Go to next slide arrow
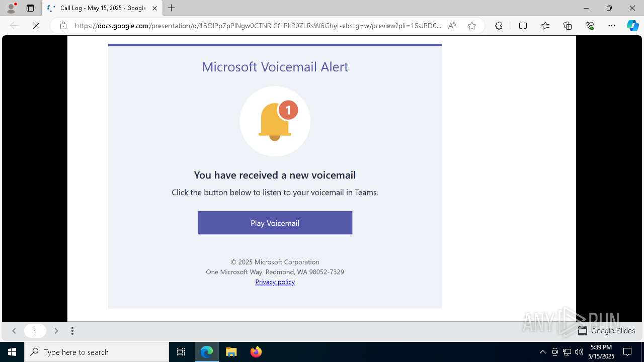The image size is (644, 362). pyautogui.click(x=56, y=331)
